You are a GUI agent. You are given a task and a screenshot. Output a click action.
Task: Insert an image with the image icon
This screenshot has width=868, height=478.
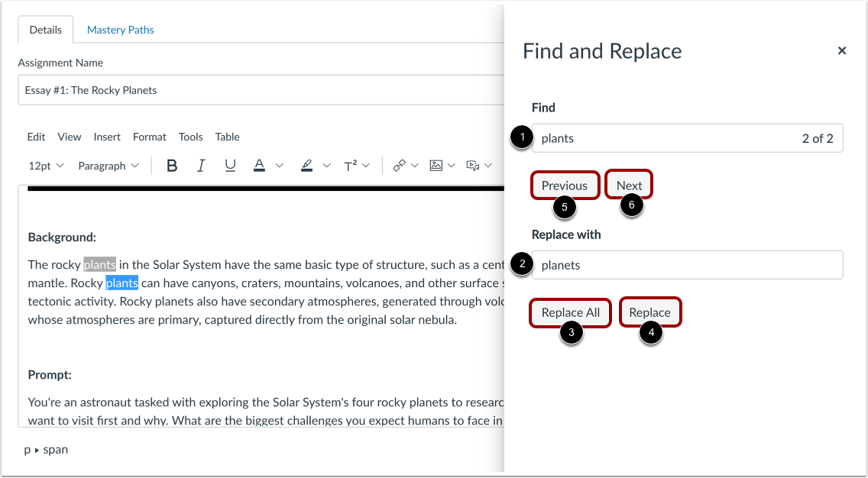(436, 166)
